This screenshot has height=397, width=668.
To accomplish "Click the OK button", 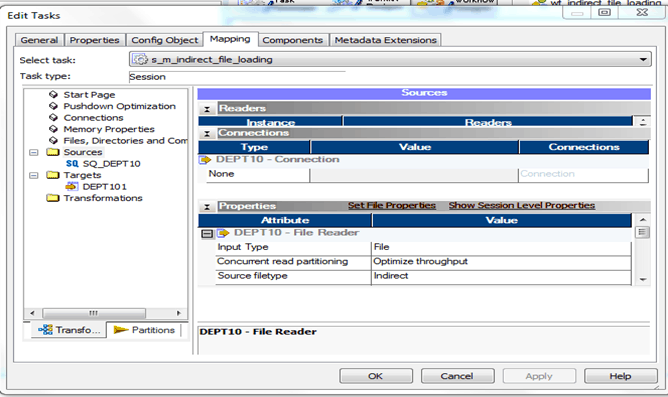I will 376,376.
